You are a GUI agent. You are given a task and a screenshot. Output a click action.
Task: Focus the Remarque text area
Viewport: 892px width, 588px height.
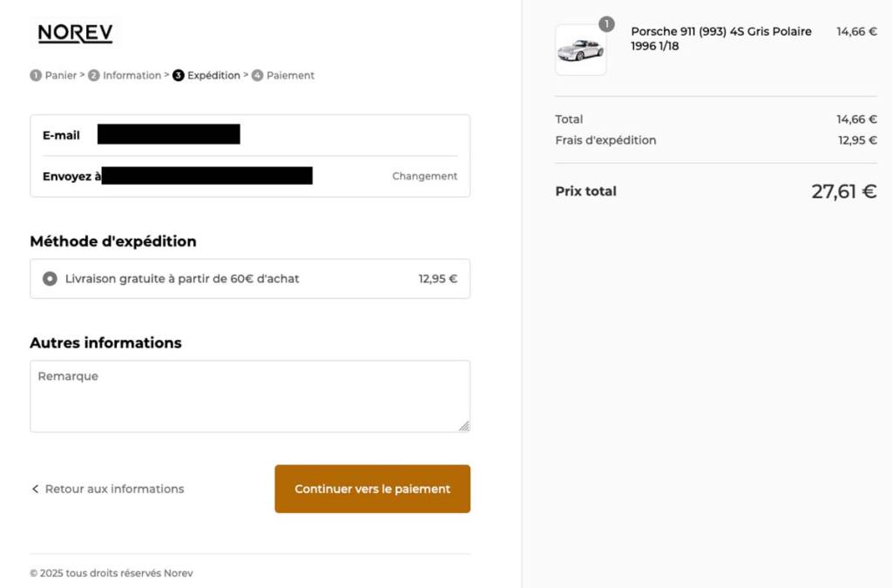[x=250, y=396]
